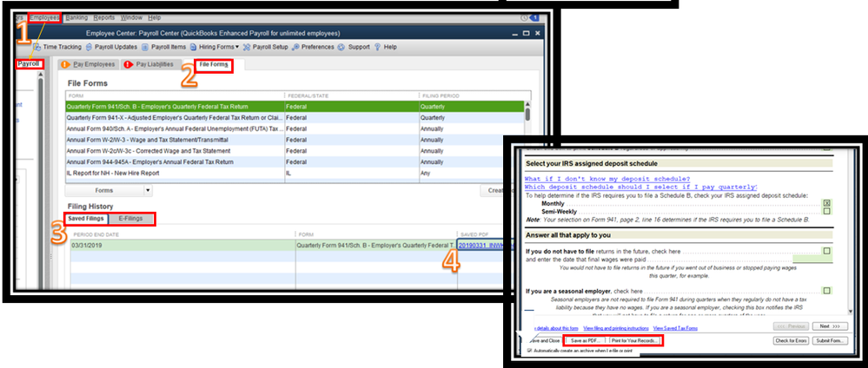Open the saved PDF link for 03/31/2019
This screenshot has height=368, width=868.
pyautogui.click(x=481, y=245)
